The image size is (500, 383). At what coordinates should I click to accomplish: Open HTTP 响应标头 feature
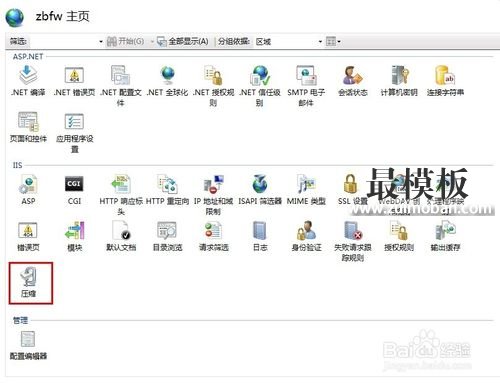tap(121, 195)
